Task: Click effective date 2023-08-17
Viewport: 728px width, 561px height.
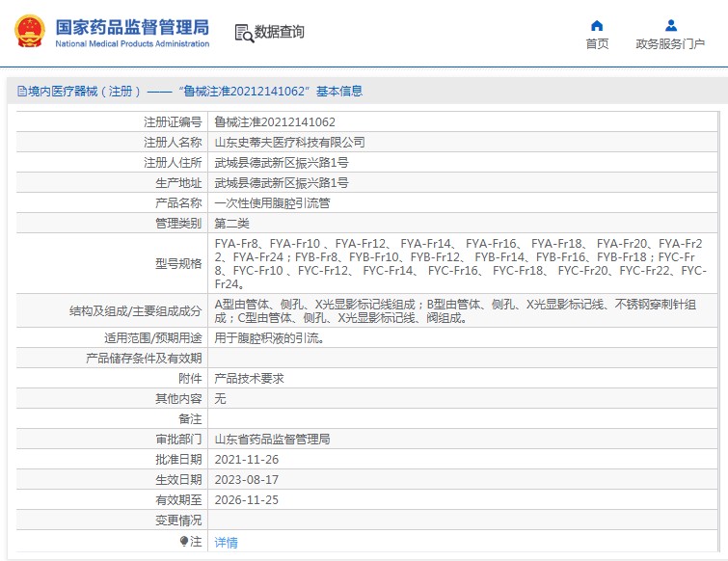Action: (247, 479)
